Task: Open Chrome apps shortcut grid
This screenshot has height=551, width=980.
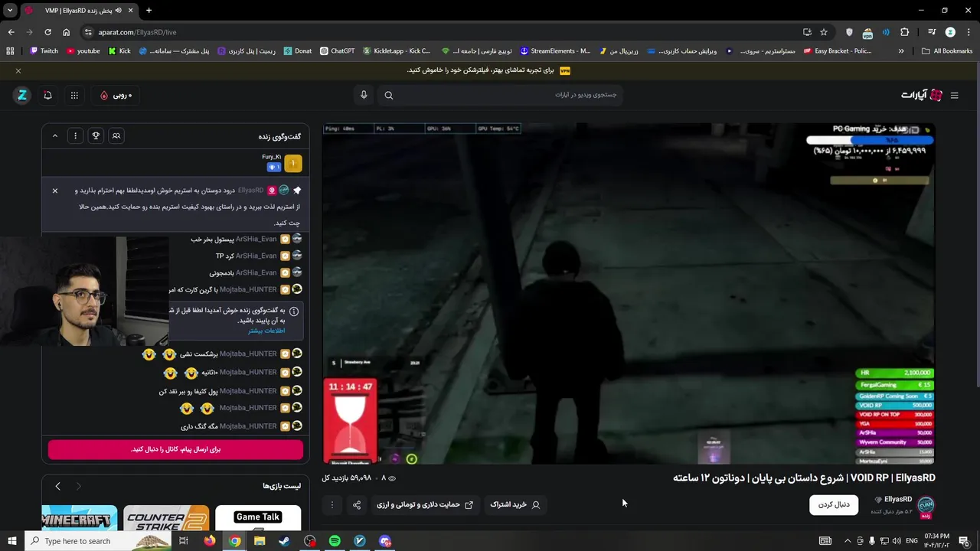Action: (x=10, y=51)
